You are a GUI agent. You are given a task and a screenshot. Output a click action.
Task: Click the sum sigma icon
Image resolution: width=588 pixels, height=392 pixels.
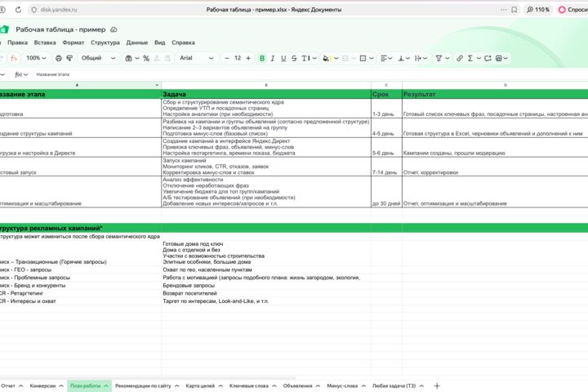click(x=470, y=58)
